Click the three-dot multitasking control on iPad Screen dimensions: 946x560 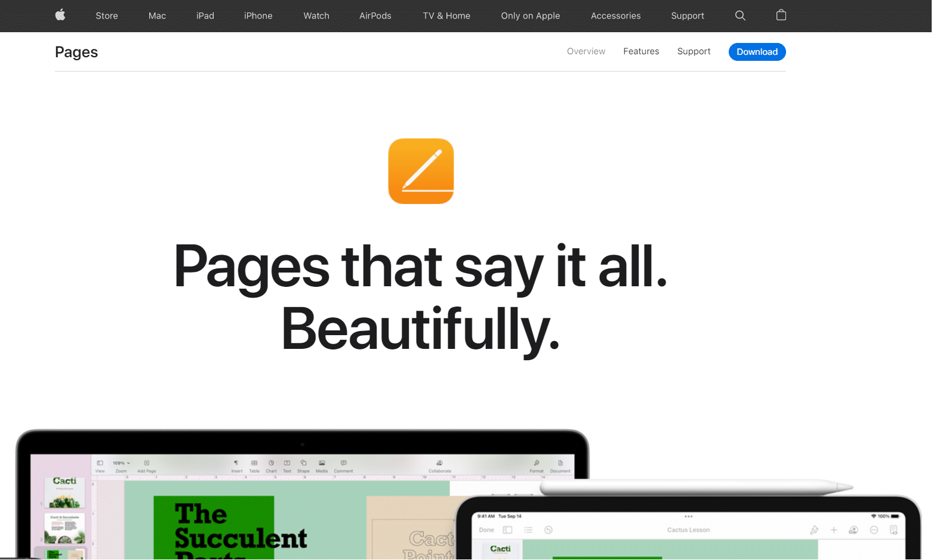click(688, 516)
